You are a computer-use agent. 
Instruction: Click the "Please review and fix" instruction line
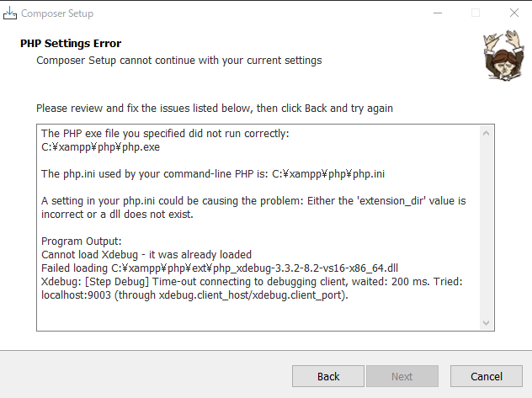214,109
